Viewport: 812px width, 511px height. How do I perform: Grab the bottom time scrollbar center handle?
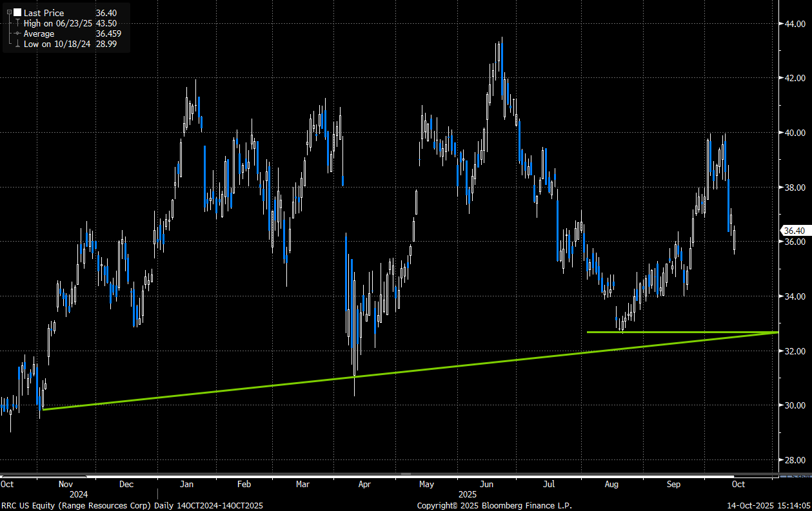point(406,474)
